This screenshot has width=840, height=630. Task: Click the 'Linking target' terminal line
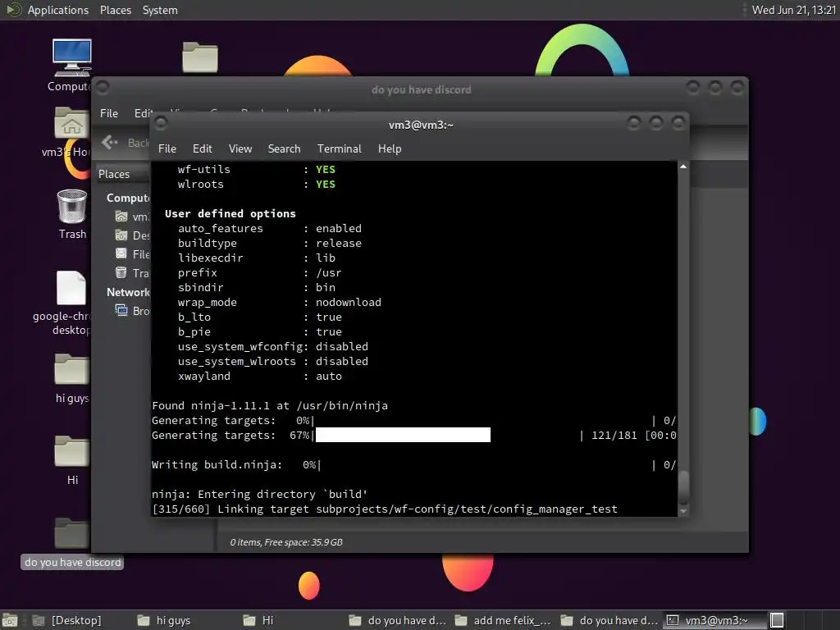tap(384, 509)
